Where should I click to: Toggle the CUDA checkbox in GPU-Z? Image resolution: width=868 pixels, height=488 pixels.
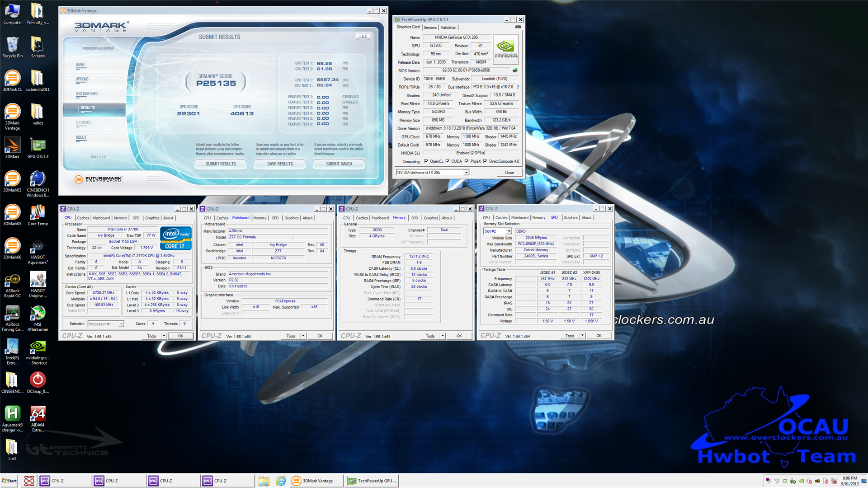point(448,161)
